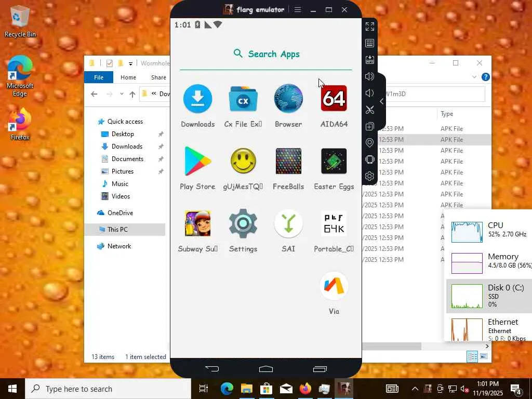Open Android Settings gear app
Screen dimensions: 532x399
(243, 223)
